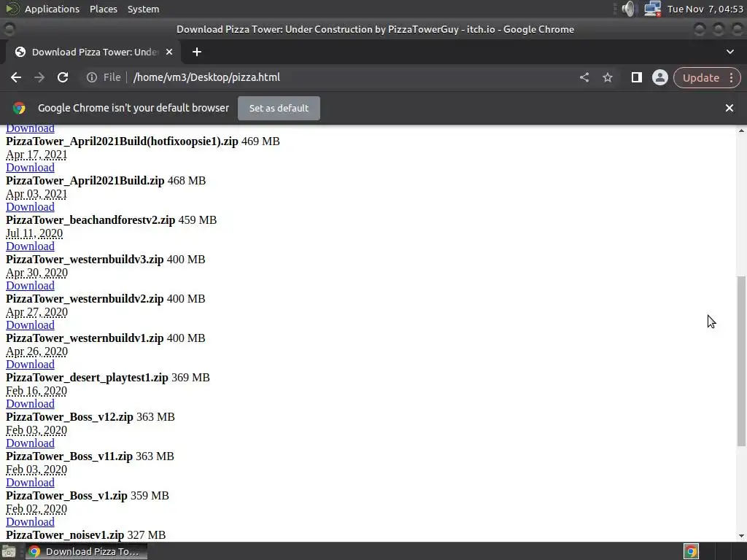Viewport: 747px width, 560px height.
Task: Set Chrome as default browser
Action: click(x=279, y=108)
